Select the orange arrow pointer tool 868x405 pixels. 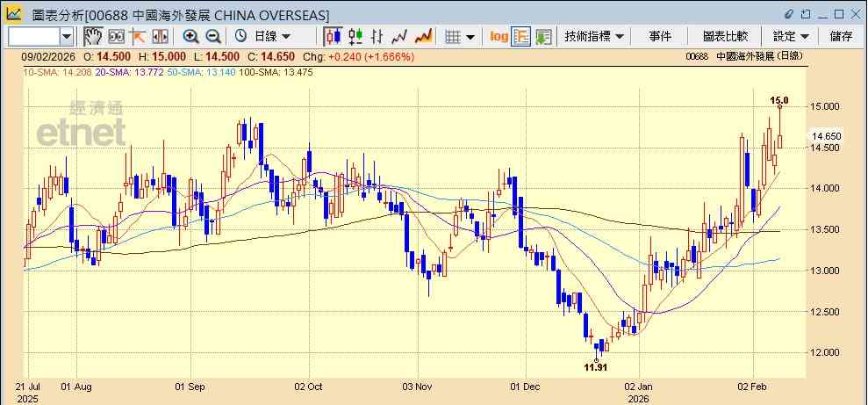pos(137,37)
